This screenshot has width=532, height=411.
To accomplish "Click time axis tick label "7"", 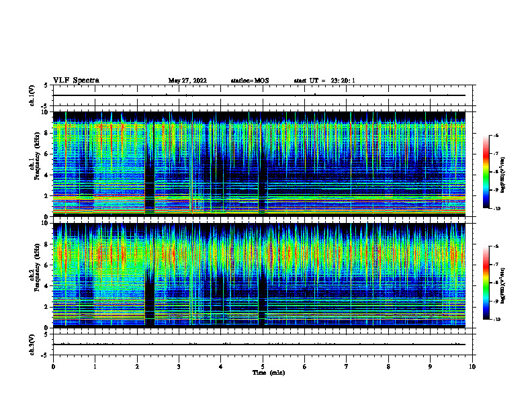I will [347, 367].
